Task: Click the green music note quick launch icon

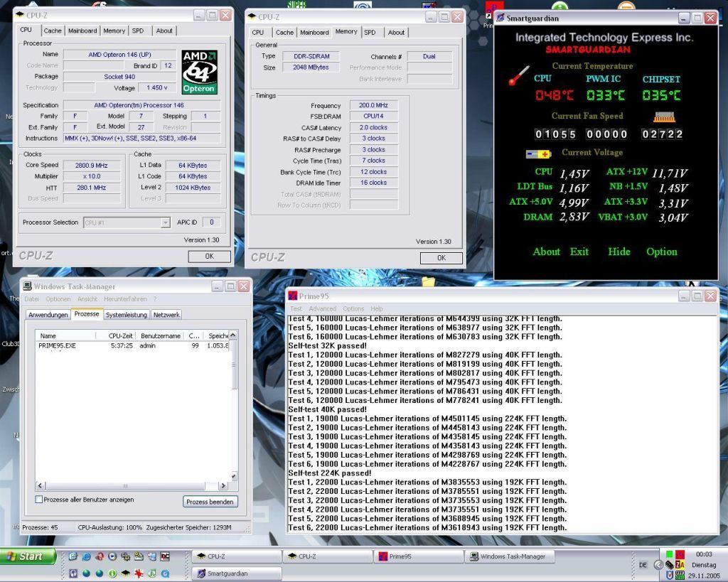Action: 152,573
